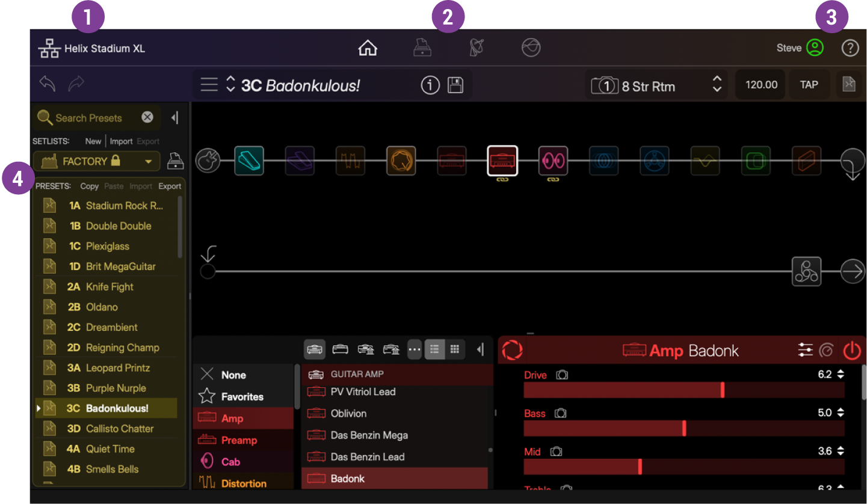Switch model browser to grid view
Screen dimensions: 867x504
tap(455, 349)
